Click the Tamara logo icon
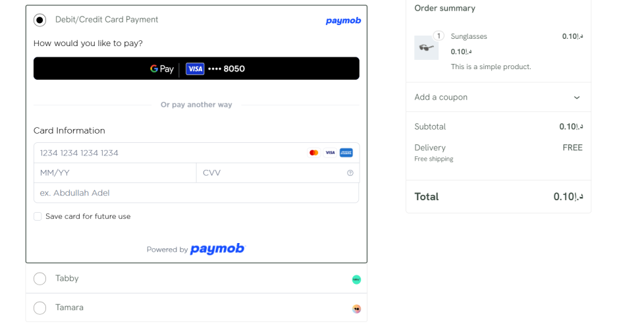The height and width of the screenshot is (330, 644). pos(356,308)
